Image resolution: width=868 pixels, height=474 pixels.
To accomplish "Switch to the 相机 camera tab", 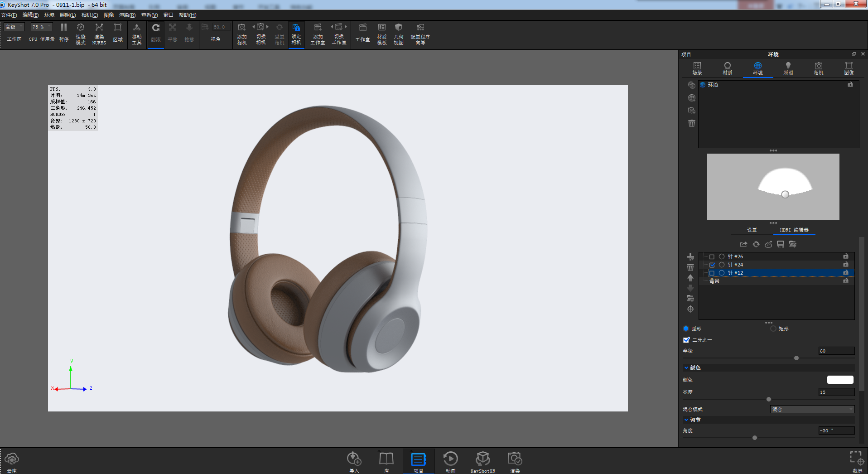I will (x=819, y=68).
